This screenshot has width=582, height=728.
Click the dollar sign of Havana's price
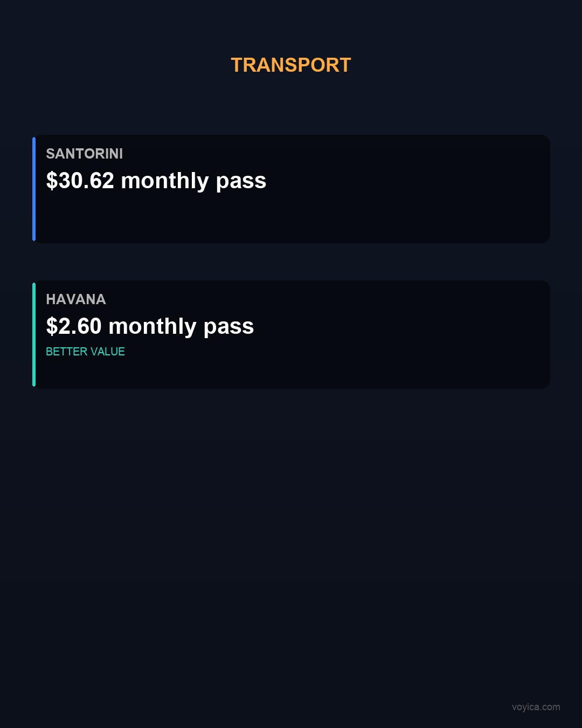click(x=52, y=326)
